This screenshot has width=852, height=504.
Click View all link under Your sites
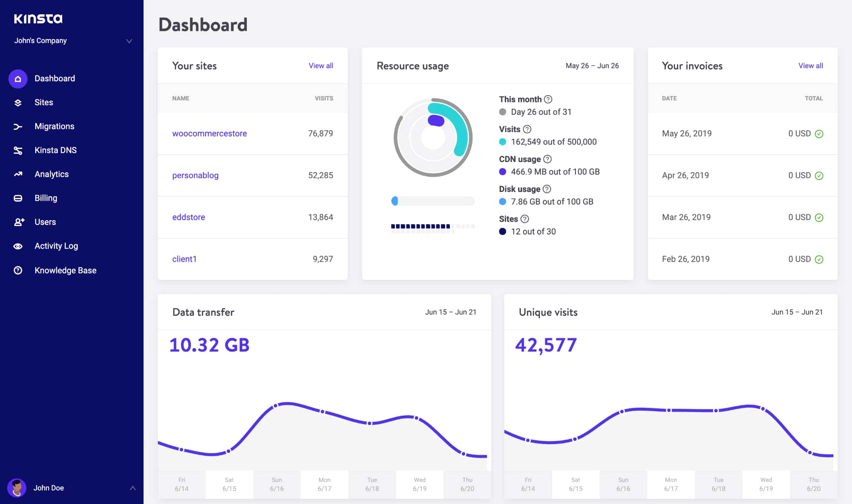tap(320, 65)
